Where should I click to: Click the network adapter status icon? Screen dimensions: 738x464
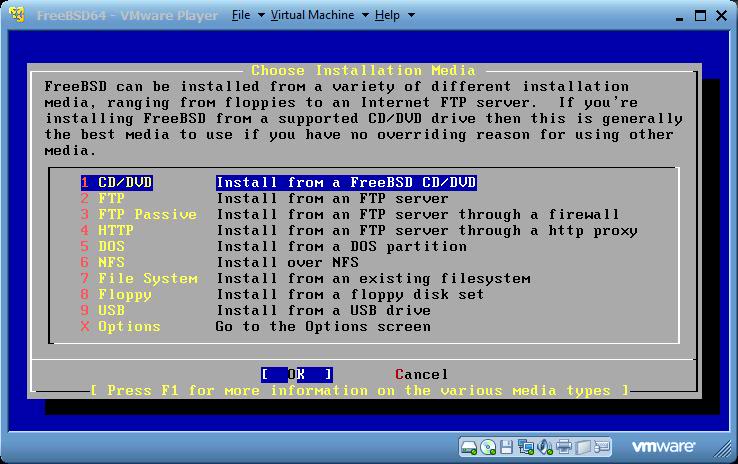coord(526,447)
